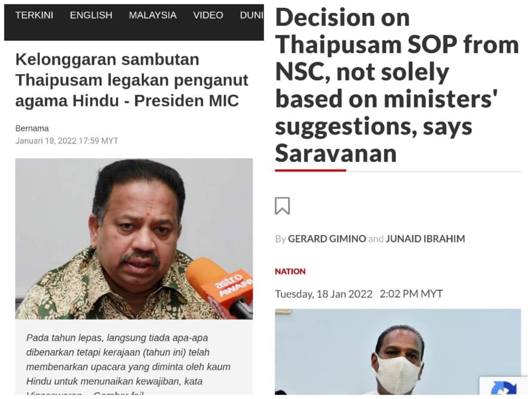Open the TERKINI menu tab
Image resolution: width=532 pixels, height=399 pixels.
(x=34, y=15)
